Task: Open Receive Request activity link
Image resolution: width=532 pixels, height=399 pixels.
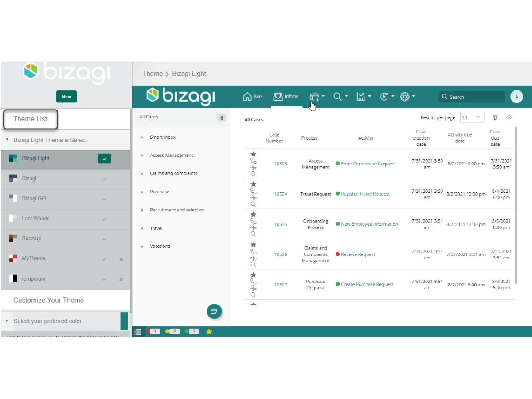Action: pos(358,254)
